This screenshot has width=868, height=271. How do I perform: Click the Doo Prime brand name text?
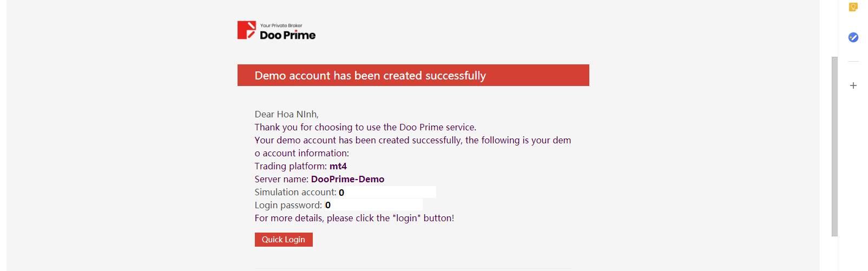coord(287,35)
